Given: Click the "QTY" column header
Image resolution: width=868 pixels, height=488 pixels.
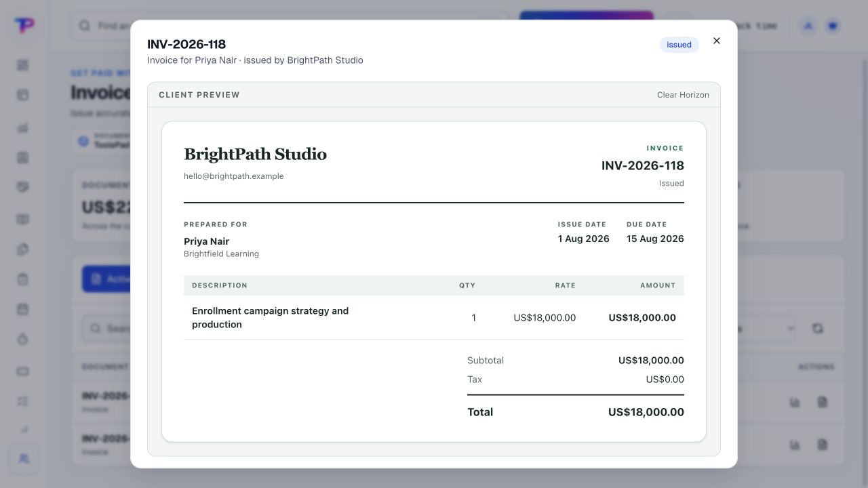Looking at the screenshot, I should 467,285.
